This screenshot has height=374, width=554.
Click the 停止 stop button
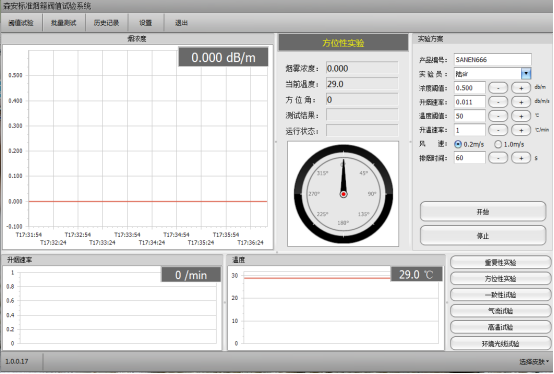click(x=483, y=236)
